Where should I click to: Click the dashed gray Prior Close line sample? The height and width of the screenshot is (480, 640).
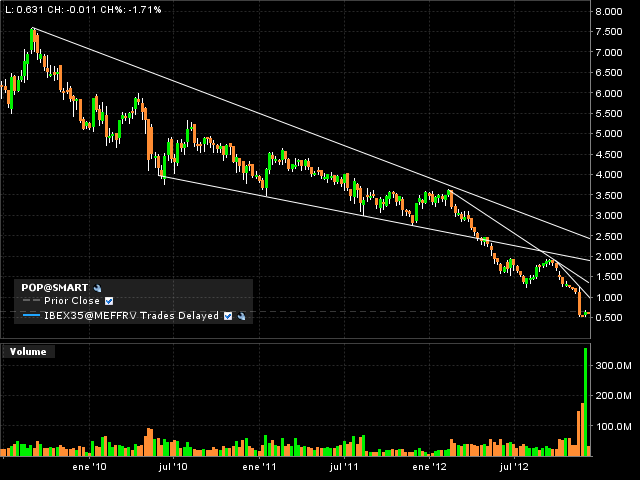(31, 300)
